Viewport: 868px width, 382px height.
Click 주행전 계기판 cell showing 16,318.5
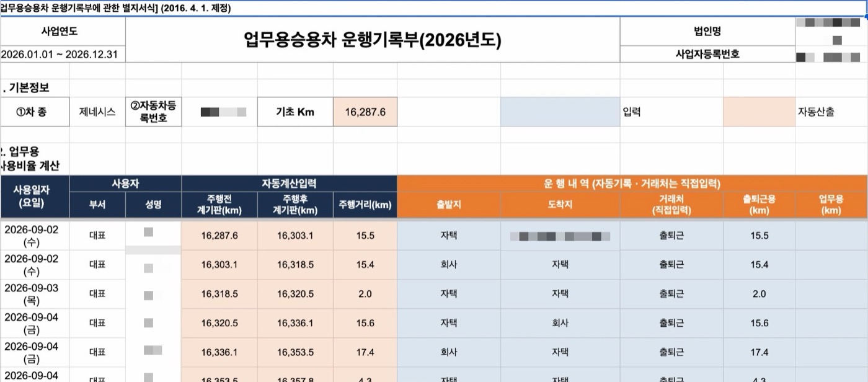click(x=219, y=294)
